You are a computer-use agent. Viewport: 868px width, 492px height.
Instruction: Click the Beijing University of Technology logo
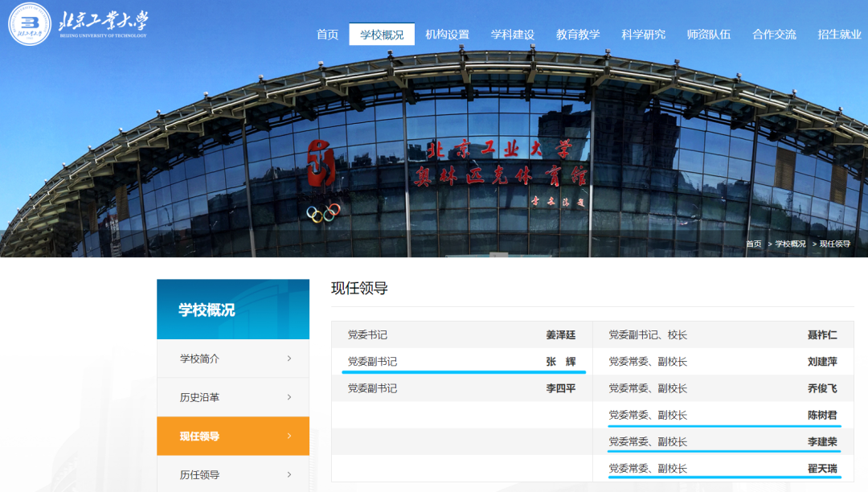pos(78,24)
